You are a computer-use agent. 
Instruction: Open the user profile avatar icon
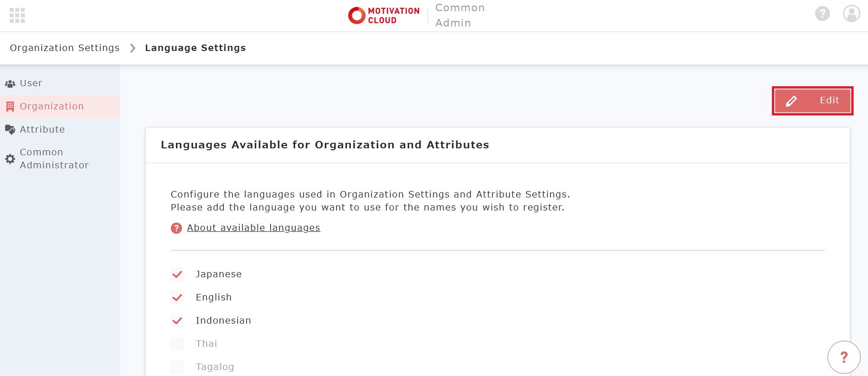[851, 14]
